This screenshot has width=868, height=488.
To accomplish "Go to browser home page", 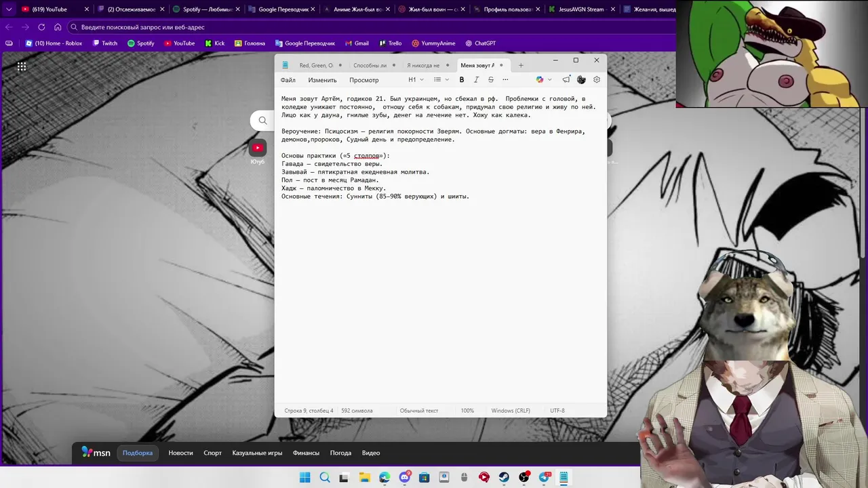I will click(x=58, y=27).
